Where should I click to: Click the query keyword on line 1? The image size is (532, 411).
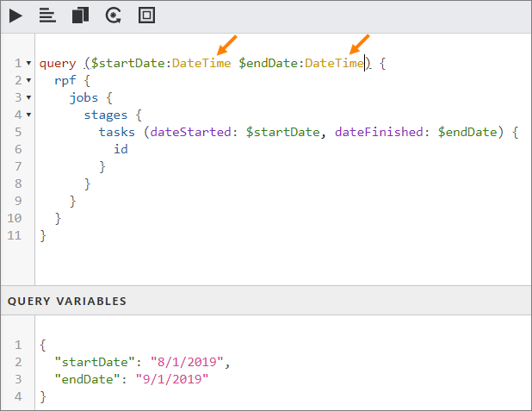58,63
